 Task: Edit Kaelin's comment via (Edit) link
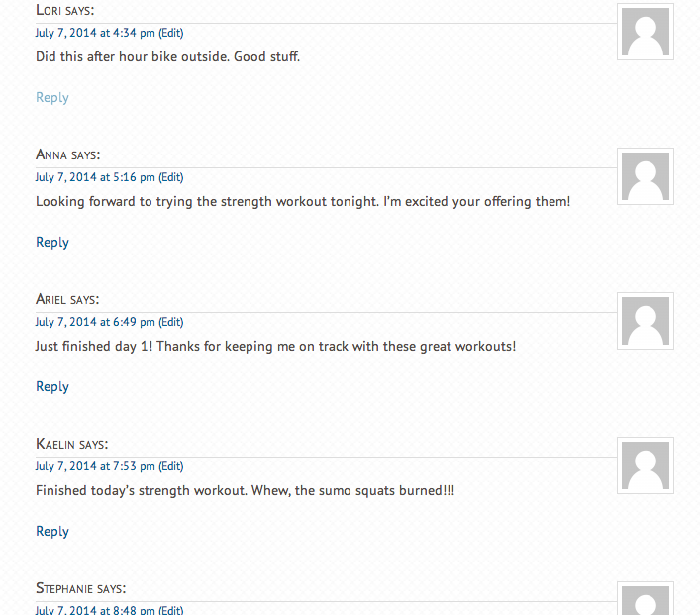[171, 466]
